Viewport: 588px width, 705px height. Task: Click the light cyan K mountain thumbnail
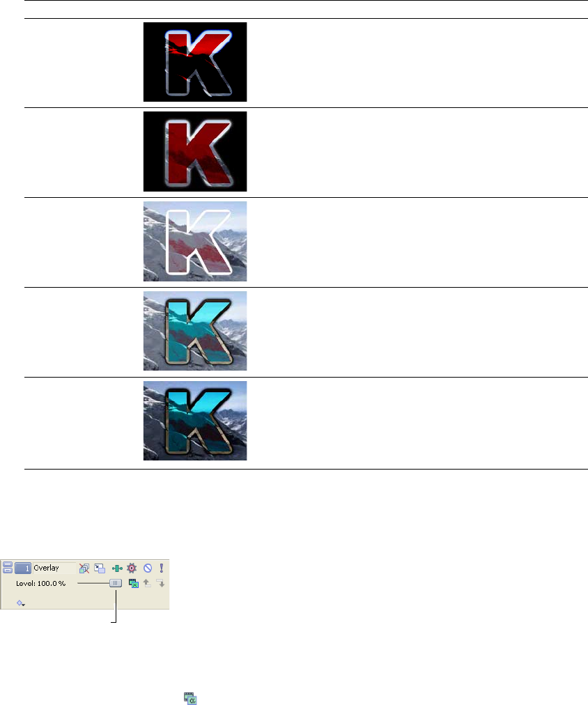point(195,331)
